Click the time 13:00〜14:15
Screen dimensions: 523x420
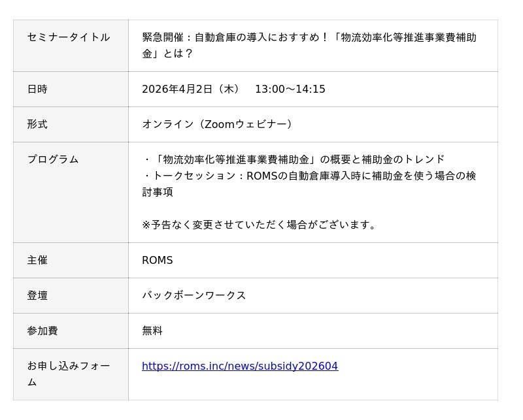click(290, 89)
